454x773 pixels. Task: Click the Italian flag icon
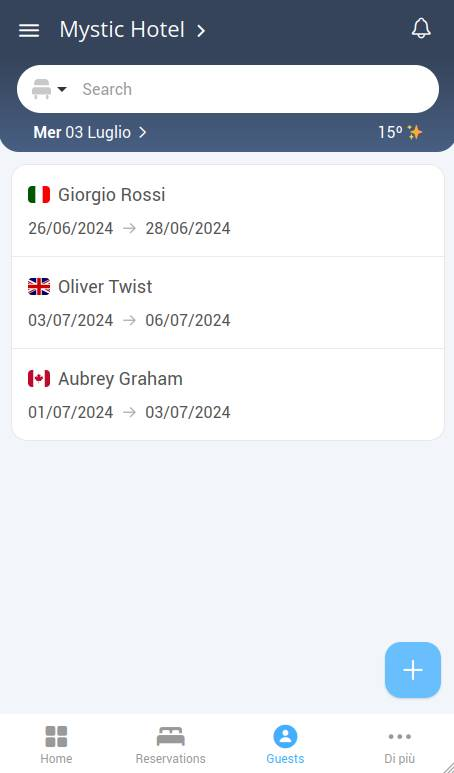[39, 195]
